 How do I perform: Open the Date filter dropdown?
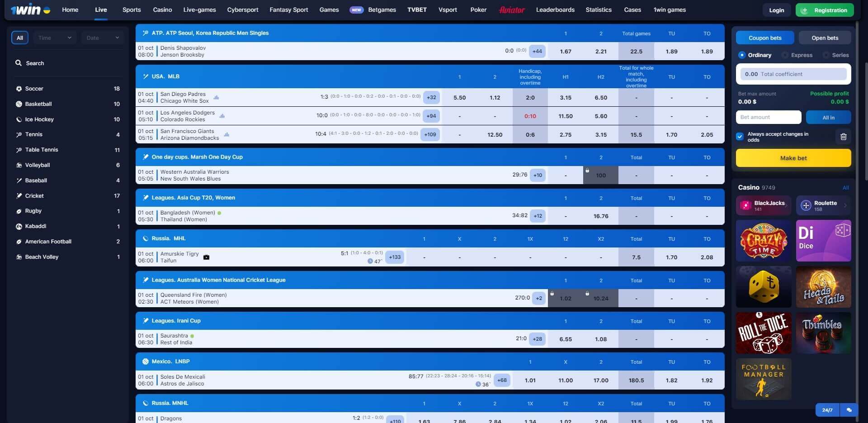click(102, 38)
